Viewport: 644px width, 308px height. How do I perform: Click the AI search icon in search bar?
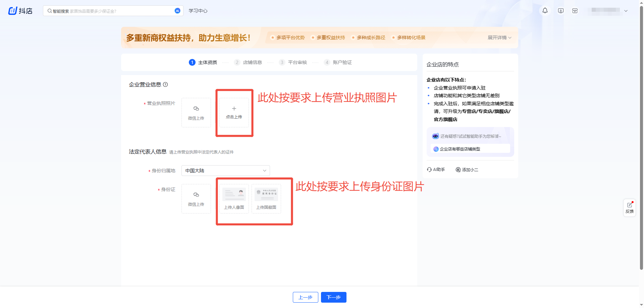[177, 11]
